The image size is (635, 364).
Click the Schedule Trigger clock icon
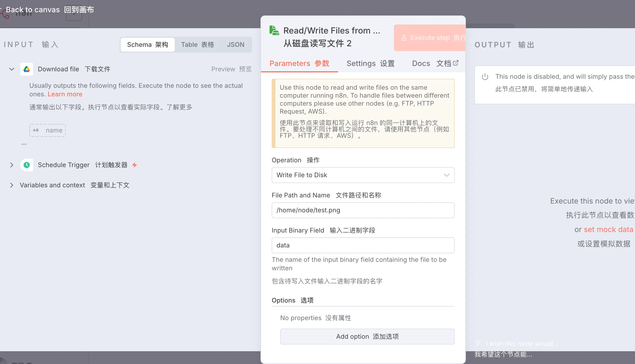[27, 165]
